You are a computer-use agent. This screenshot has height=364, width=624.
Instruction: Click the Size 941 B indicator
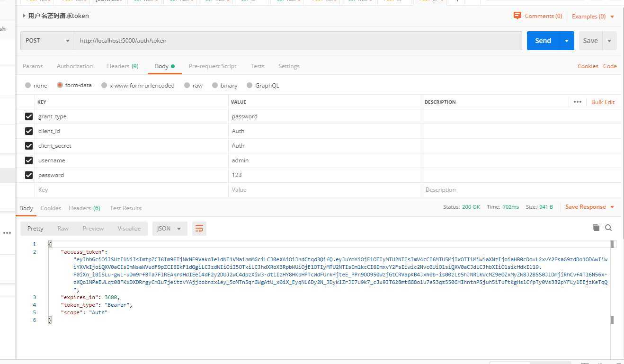(x=539, y=207)
